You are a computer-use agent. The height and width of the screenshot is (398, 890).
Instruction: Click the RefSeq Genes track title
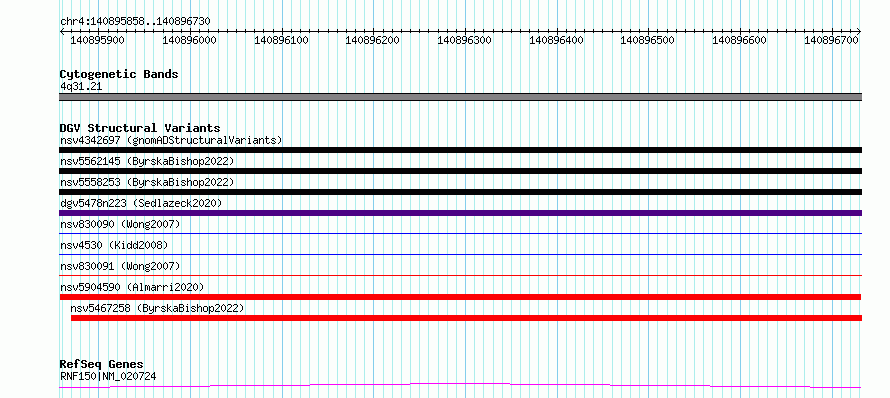(101, 364)
